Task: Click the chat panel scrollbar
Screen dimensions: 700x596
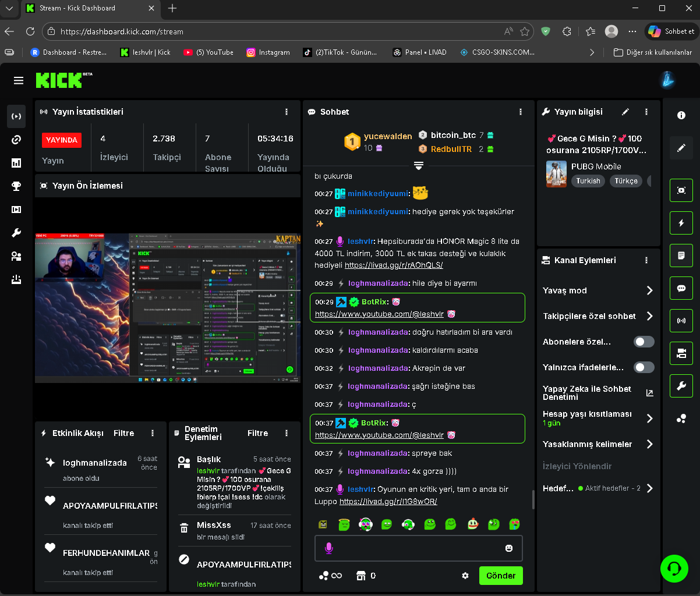Action: 532,499
